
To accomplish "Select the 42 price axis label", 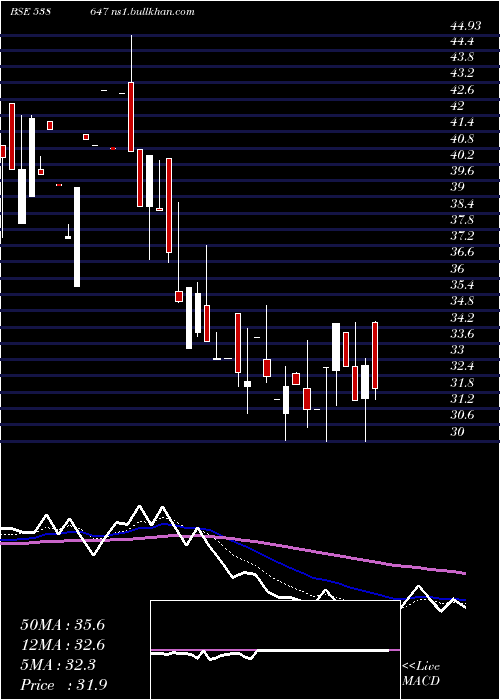I will pos(458,106).
